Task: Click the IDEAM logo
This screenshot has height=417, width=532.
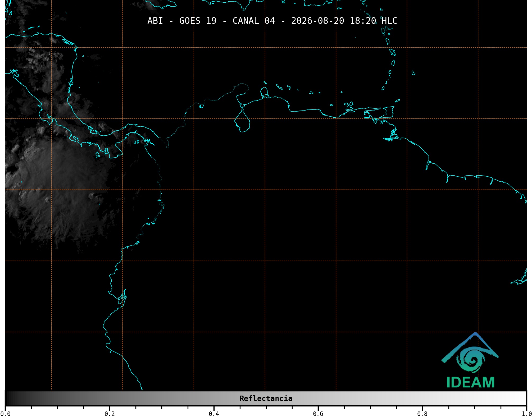Action: pos(470,360)
